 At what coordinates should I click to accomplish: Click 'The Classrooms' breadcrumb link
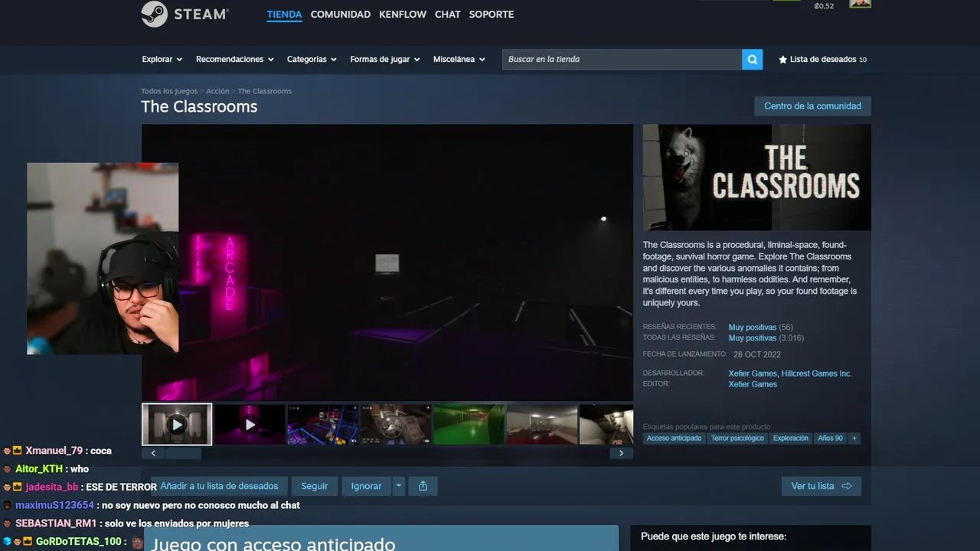(x=264, y=91)
